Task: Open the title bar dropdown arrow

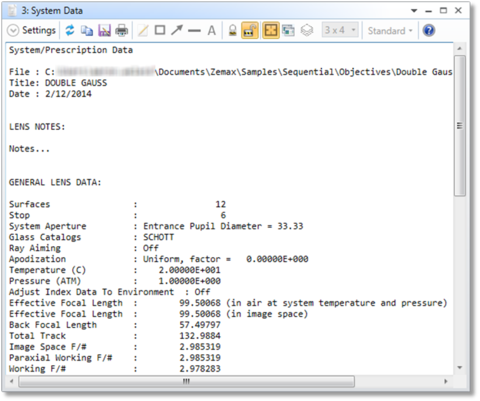Action: [414, 11]
